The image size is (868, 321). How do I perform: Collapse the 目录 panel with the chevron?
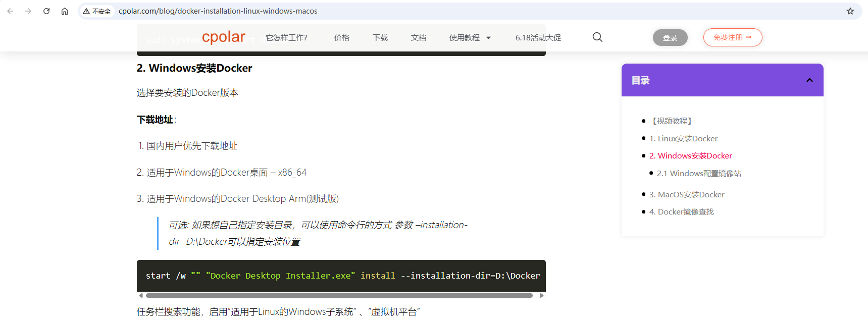(809, 80)
